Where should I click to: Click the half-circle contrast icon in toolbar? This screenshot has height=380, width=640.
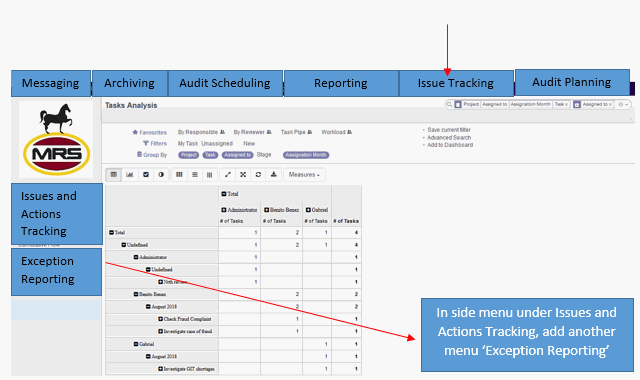tap(161, 175)
